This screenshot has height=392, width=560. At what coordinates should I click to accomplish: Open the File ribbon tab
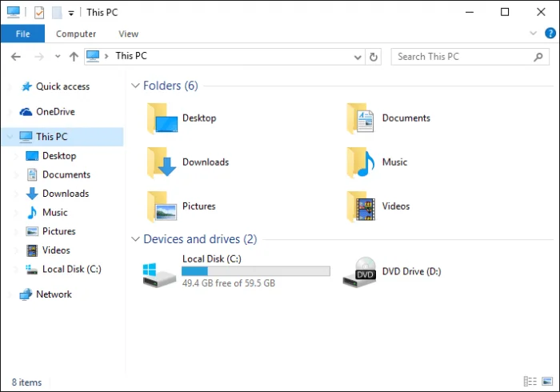(x=22, y=34)
